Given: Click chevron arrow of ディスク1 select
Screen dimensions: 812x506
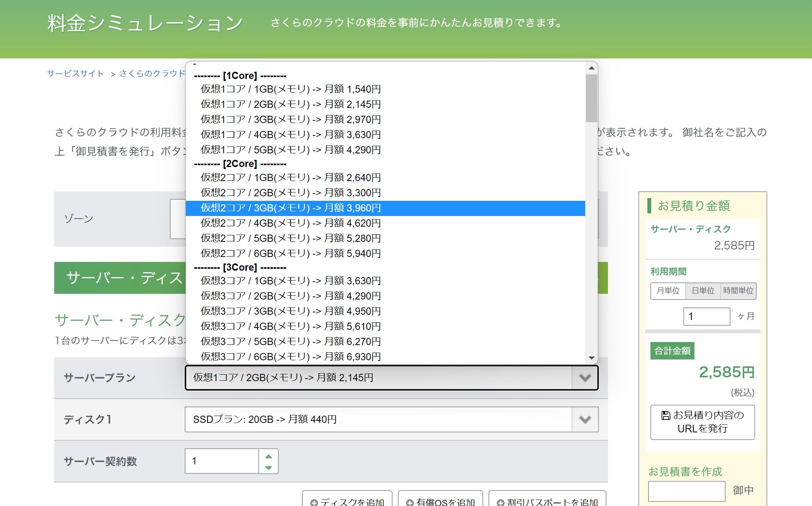Looking at the screenshot, I should point(585,419).
